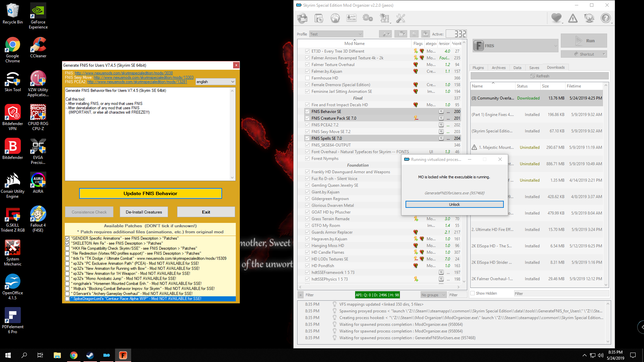This screenshot has width=644, height=362.
Task: Open the Profiles ID-card icon
Action: click(x=352, y=18)
